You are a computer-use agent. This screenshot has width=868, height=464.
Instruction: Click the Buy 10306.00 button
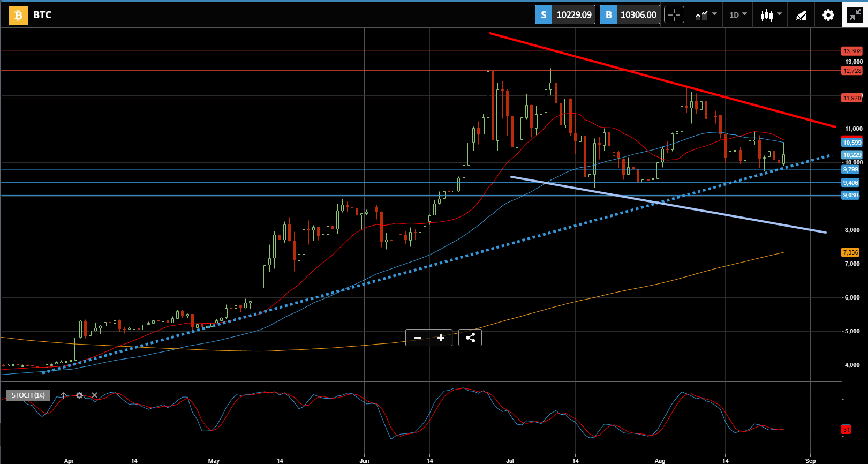click(630, 14)
